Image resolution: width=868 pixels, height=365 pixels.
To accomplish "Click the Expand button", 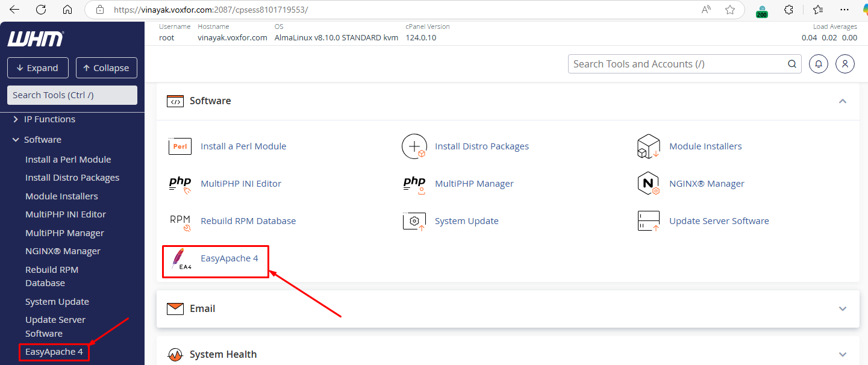I will 37,67.
